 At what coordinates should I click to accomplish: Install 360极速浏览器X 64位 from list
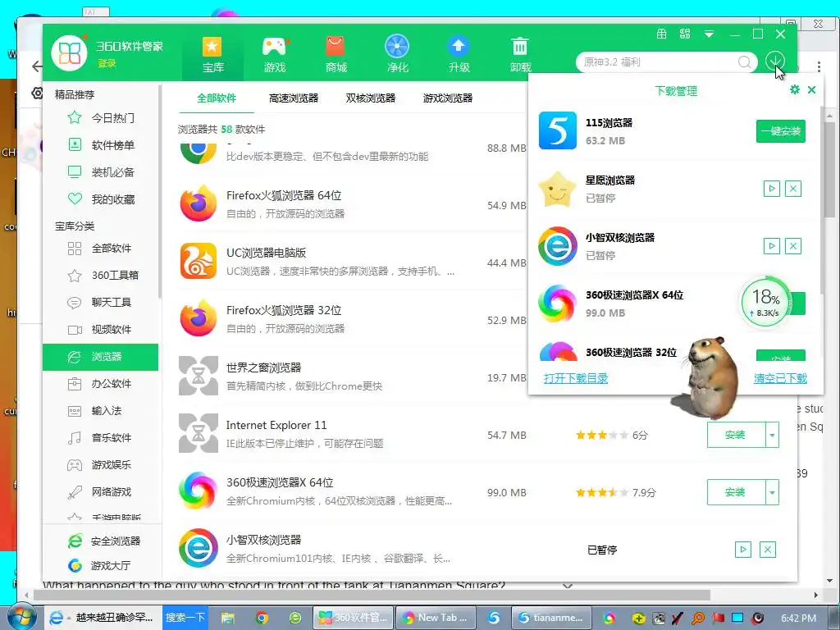(736, 492)
